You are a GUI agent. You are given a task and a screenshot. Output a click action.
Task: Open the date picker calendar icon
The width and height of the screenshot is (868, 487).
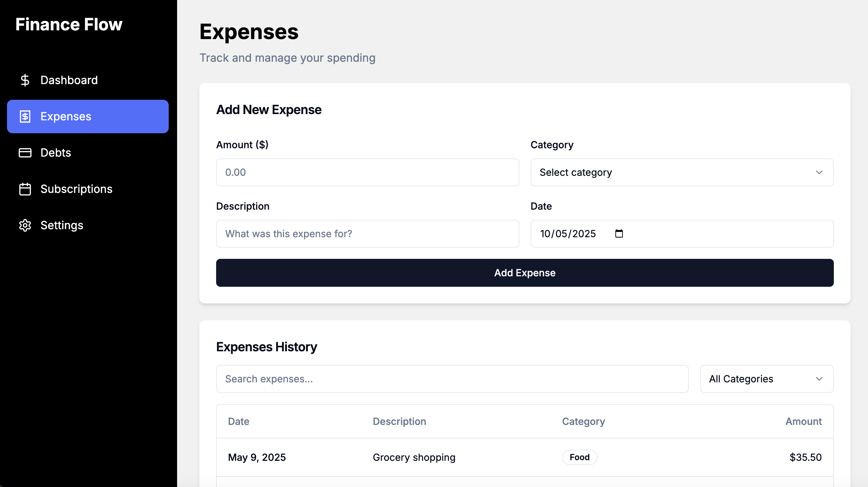619,233
